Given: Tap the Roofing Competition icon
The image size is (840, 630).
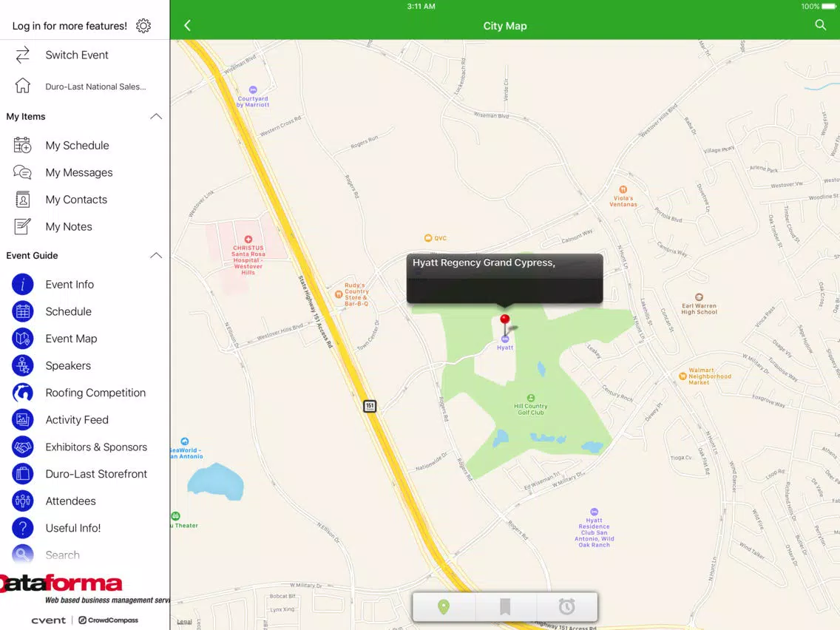Looking at the screenshot, I should coord(22,393).
